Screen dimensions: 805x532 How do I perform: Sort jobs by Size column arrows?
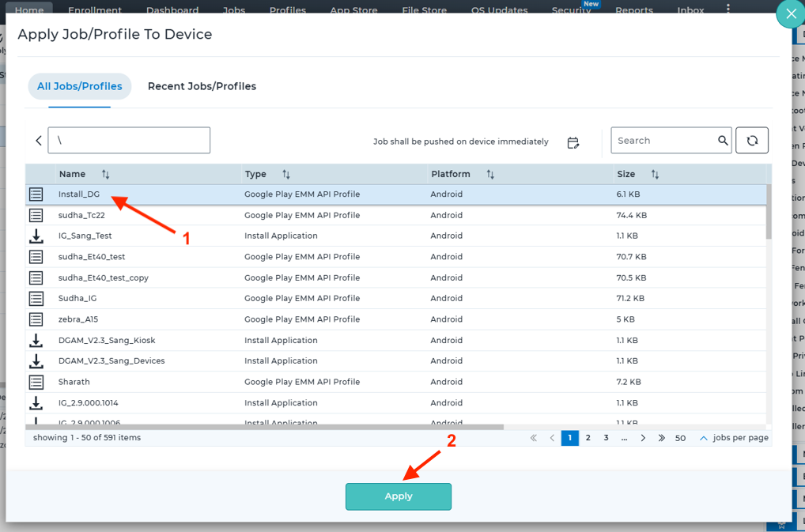point(655,174)
